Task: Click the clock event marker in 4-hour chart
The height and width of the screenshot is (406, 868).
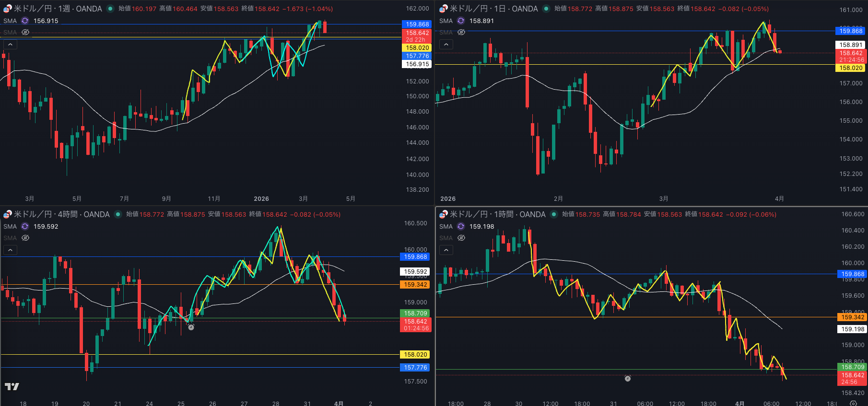Action: coord(191,327)
